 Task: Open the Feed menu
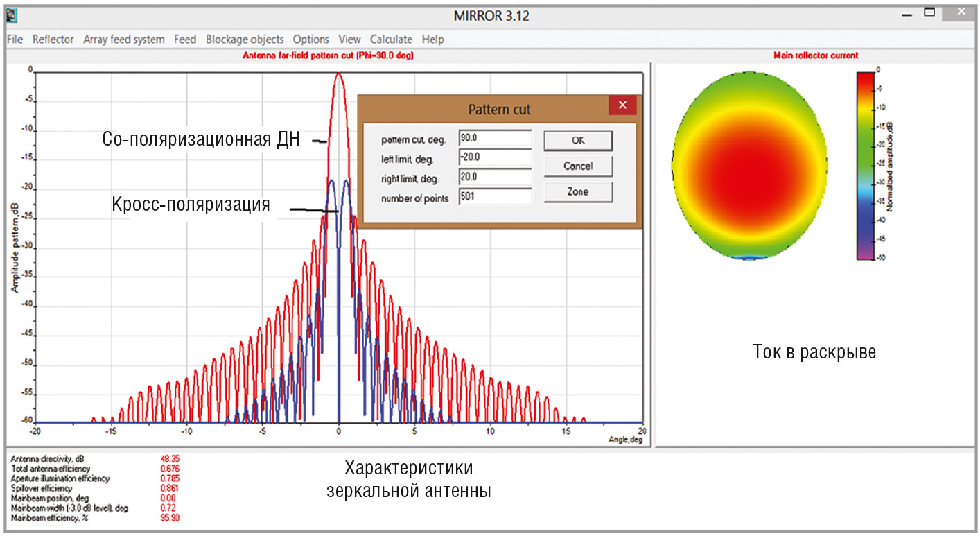pos(185,40)
